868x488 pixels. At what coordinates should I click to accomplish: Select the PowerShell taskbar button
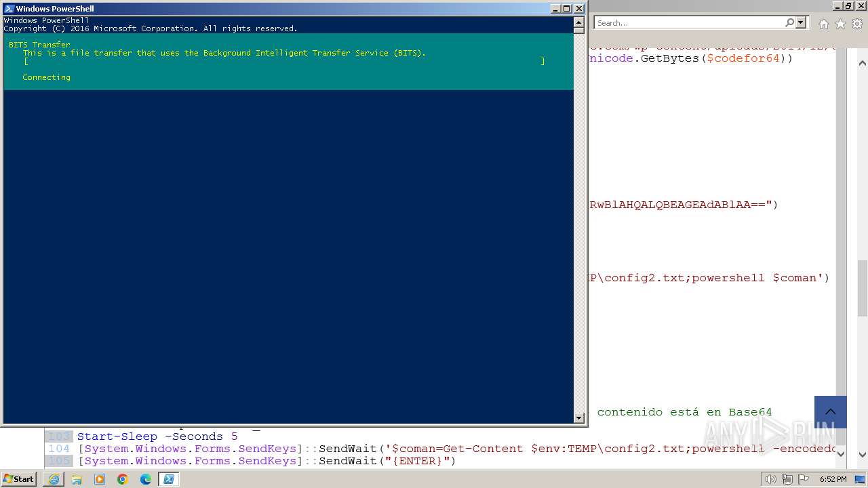169,479
